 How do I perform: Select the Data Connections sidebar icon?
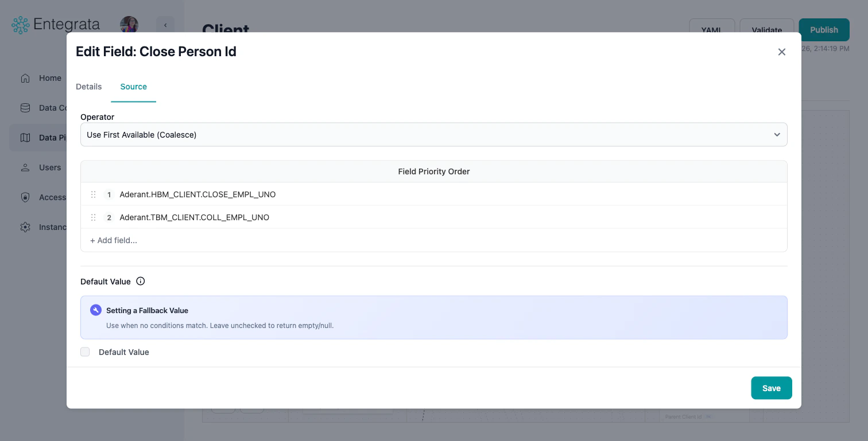point(25,108)
